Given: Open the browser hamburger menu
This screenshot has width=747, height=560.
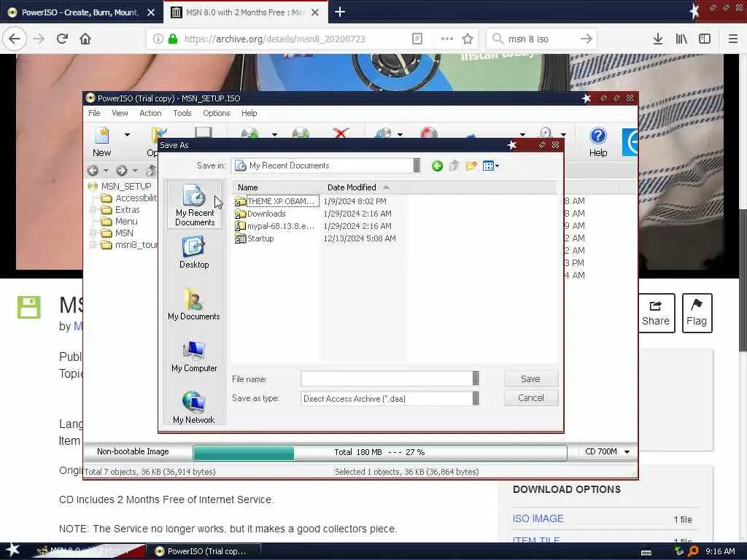Looking at the screenshot, I should (733, 39).
